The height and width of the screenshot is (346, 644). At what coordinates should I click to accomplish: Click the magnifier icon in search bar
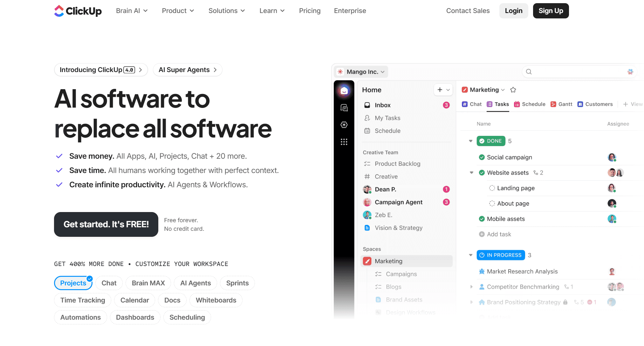(529, 72)
